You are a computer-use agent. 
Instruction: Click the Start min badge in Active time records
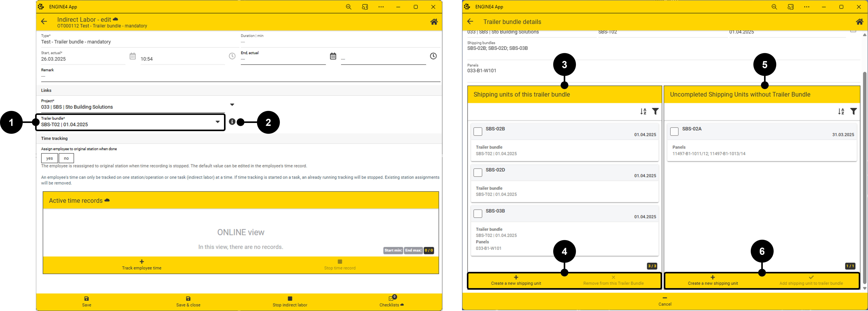[x=393, y=250]
